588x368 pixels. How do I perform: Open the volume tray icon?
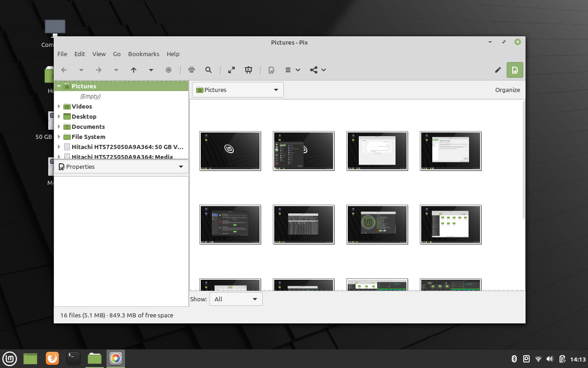point(550,359)
